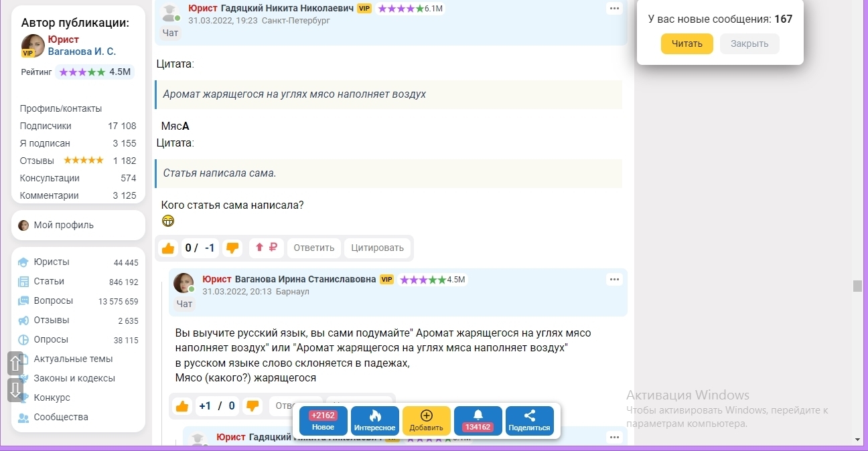The height and width of the screenshot is (451, 868).
Task: Open Интересное flame button
Action: pos(374,420)
